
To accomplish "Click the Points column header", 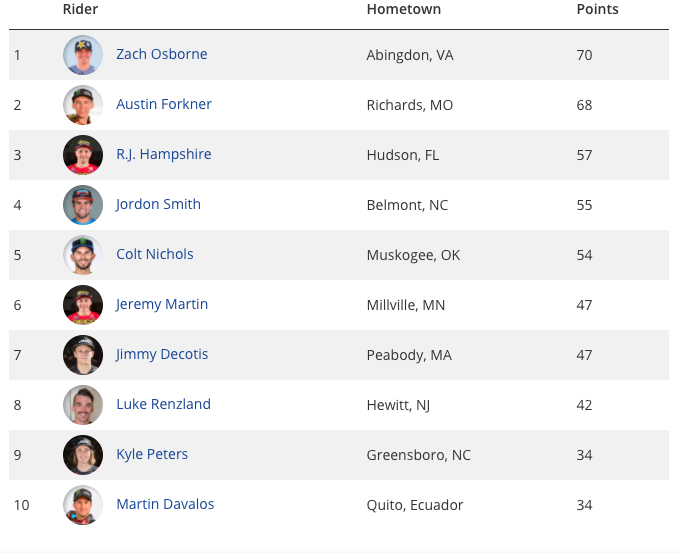I will pyautogui.click(x=597, y=9).
